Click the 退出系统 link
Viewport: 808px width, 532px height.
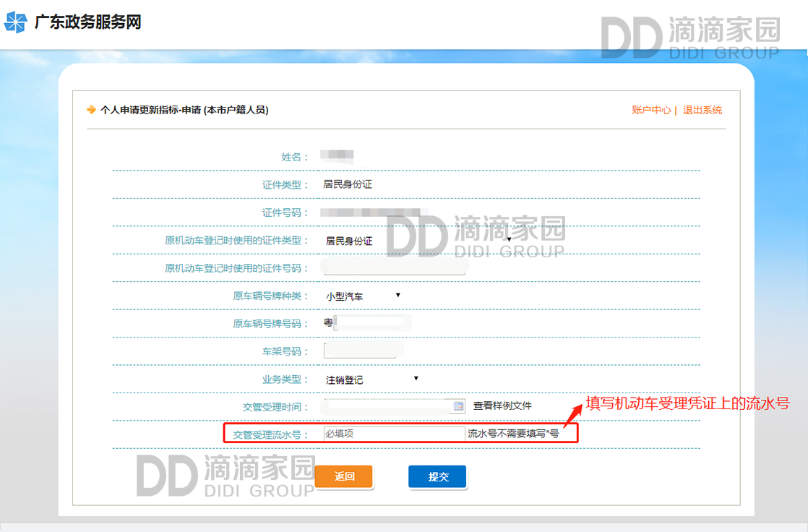[702, 110]
